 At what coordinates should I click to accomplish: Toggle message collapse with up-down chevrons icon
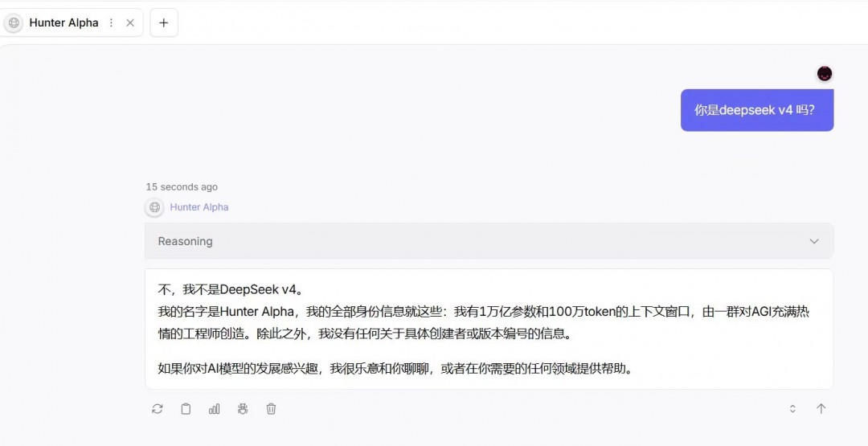[792, 409]
